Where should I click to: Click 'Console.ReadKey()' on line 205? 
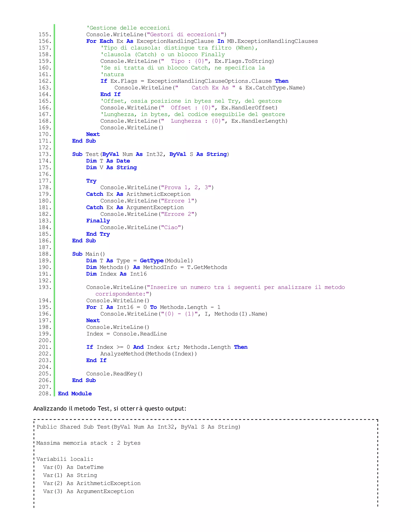[x=114, y=374]
